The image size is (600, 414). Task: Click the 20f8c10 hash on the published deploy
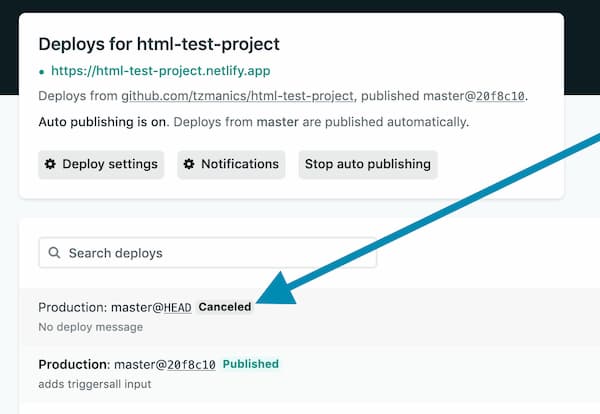(x=191, y=364)
